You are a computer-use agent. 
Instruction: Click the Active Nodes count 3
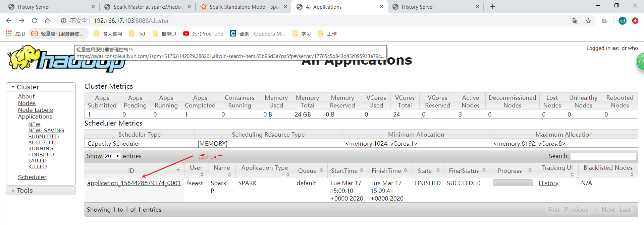(x=460, y=115)
